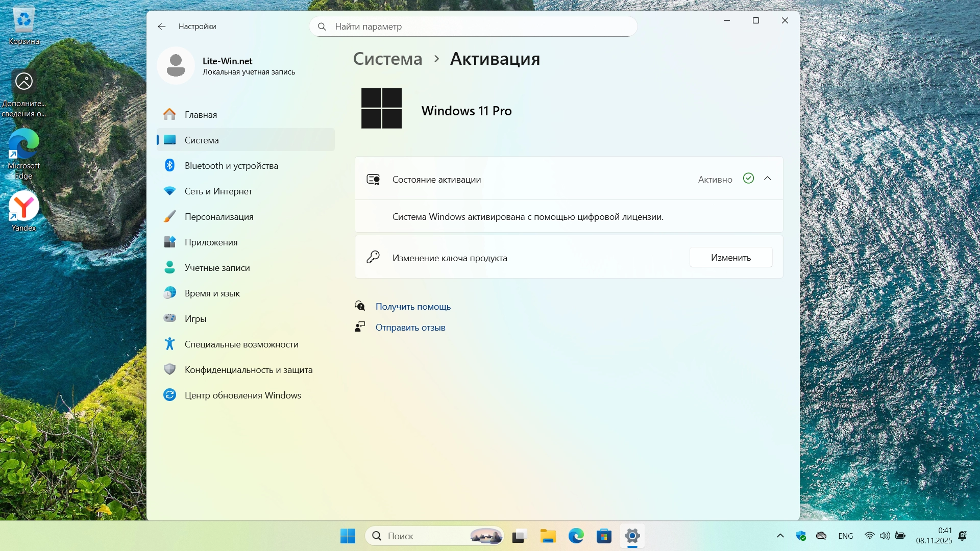Show hidden system tray icons
Viewport: 980px width, 551px height.
point(780,536)
